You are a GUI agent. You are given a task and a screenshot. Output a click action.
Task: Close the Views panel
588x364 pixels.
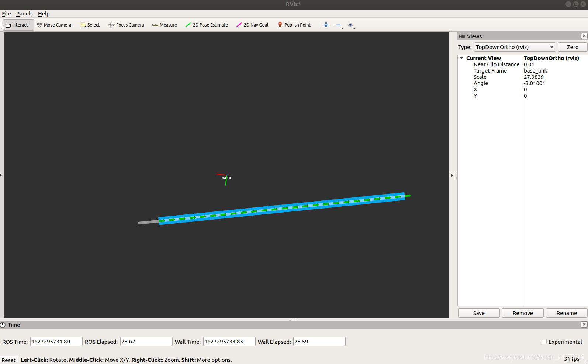coord(584,36)
